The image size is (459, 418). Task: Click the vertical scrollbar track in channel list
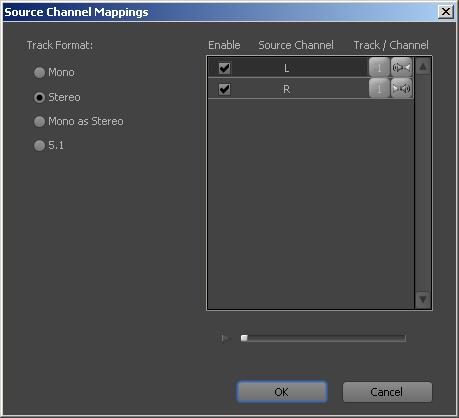coord(423,183)
